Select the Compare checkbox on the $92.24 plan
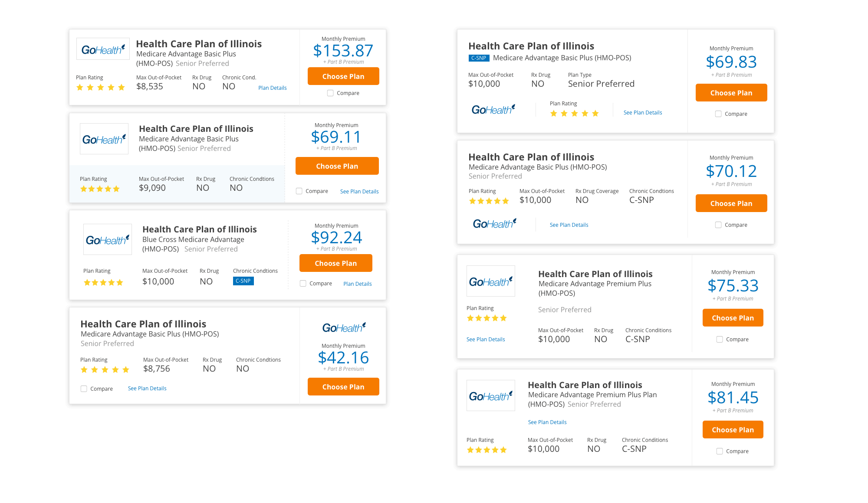Screen dimensions: 868x503 303,284
